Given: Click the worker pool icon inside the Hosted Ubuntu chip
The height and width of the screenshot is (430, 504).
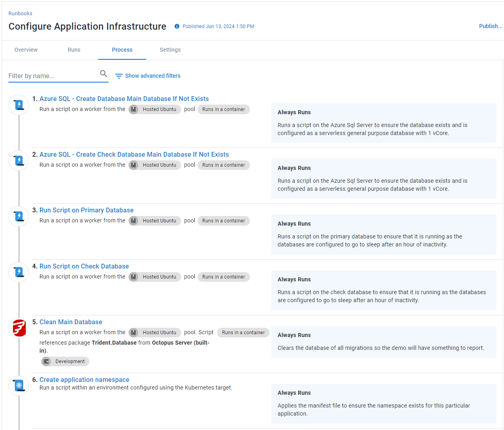Looking at the screenshot, I should click(133, 109).
